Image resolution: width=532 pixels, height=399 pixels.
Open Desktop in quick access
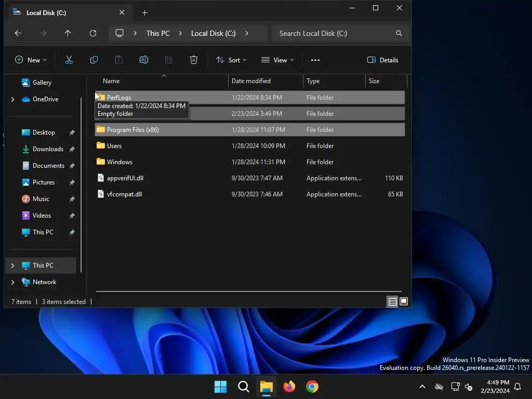[x=44, y=132]
